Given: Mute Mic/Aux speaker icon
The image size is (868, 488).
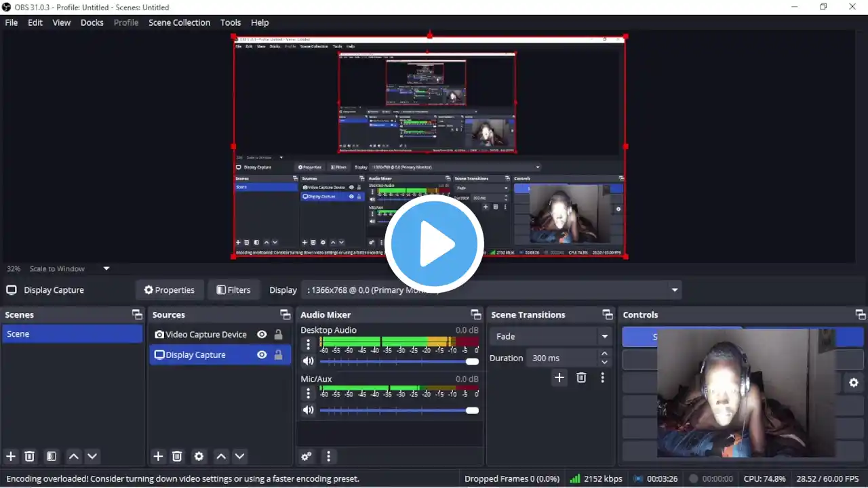Looking at the screenshot, I should 309,410.
